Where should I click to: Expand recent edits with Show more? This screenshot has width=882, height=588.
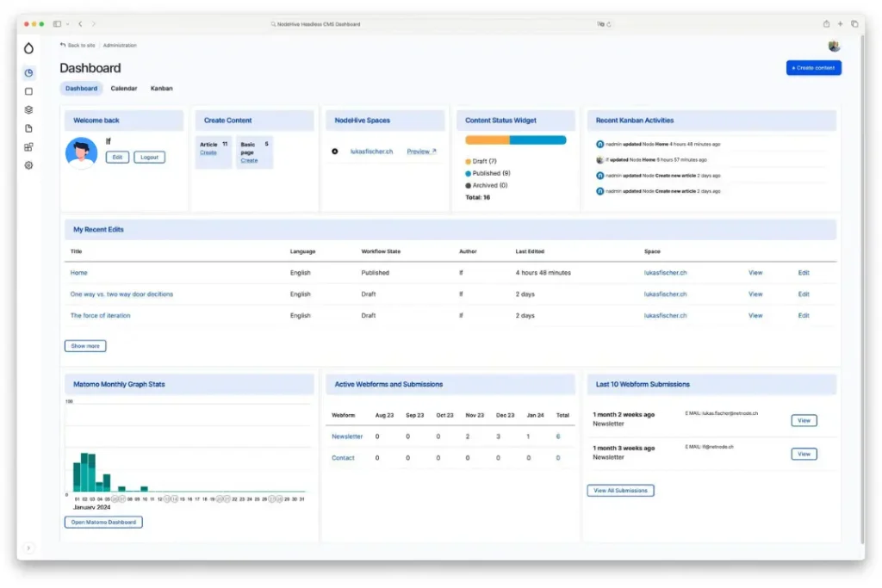pyautogui.click(x=85, y=346)
